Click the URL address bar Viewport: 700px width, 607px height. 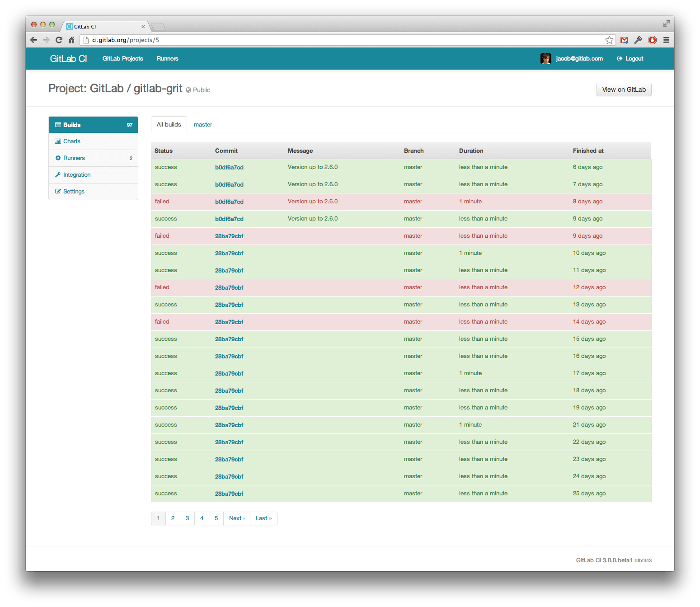coord(343,40)
